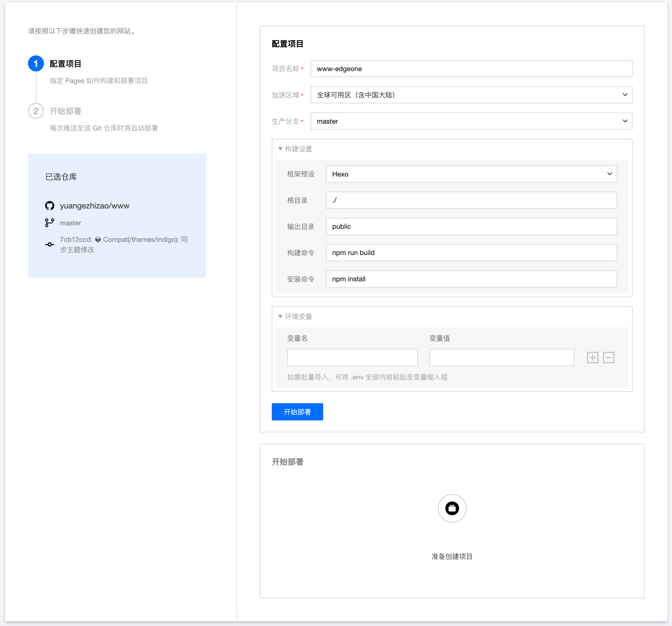Image resolution: width=672 pixels, height=626 pixels.
Task: Click the git branch icon beside master
Action: (x=50, y=222)
